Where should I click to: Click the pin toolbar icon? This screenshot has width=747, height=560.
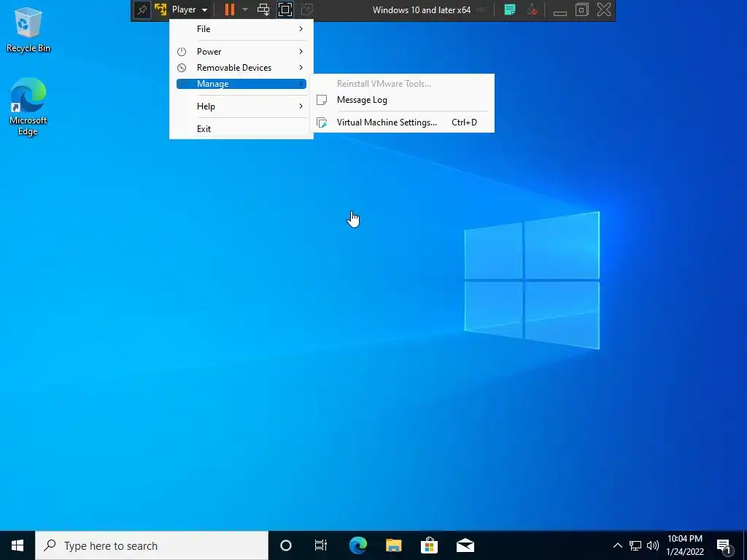tap(142, 10)
